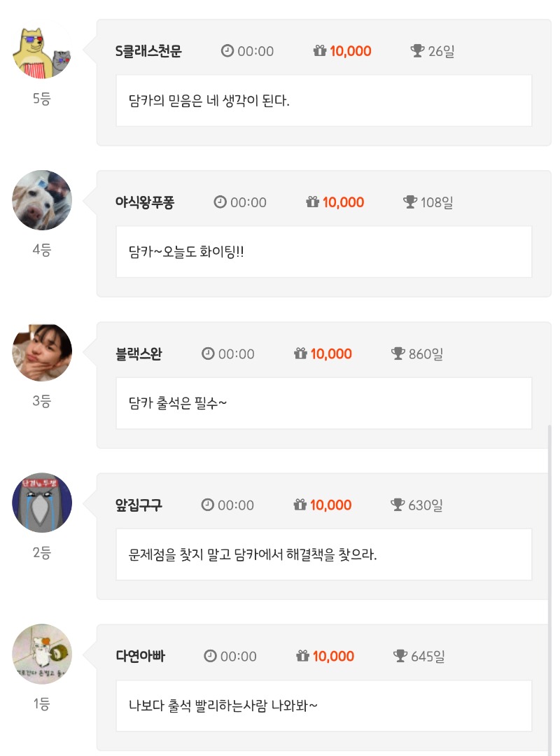The height and width of the screenshot is (756, 560).
Task: Open the S클래스천문 username link
Action: (x=148, y=51)
